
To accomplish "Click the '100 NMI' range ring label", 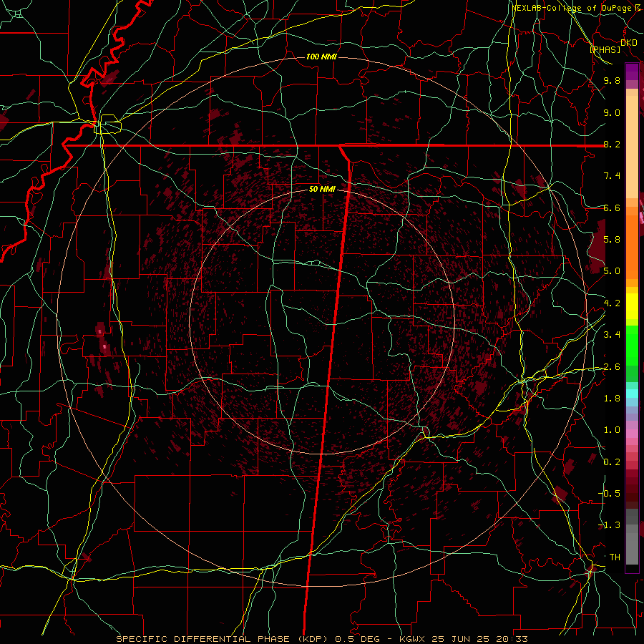I will [x=321, y=57].
